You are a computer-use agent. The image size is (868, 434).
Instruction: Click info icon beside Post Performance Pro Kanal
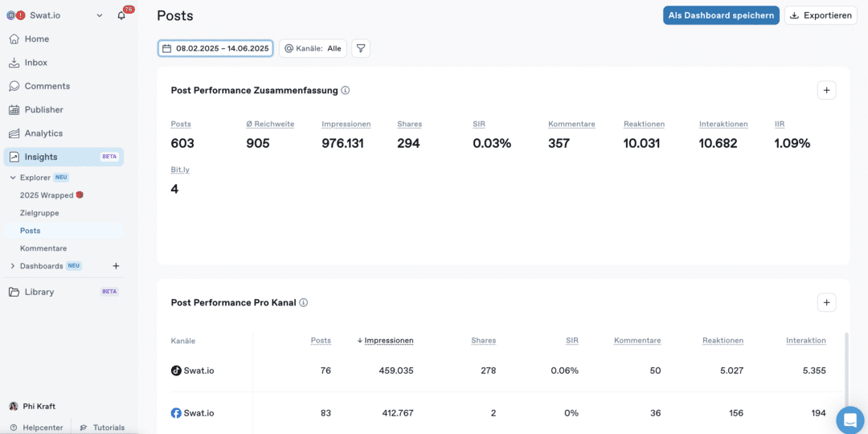click(304, 303)
